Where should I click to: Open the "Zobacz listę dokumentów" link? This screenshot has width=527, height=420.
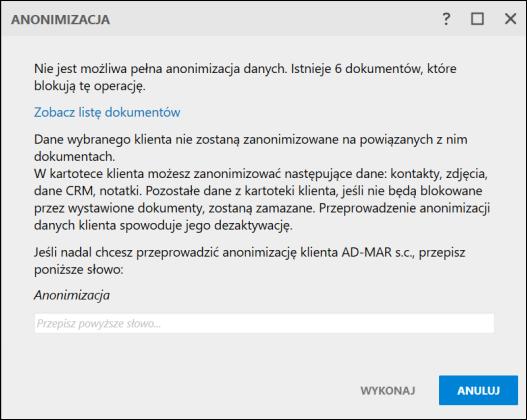click(x=107, y=112)
